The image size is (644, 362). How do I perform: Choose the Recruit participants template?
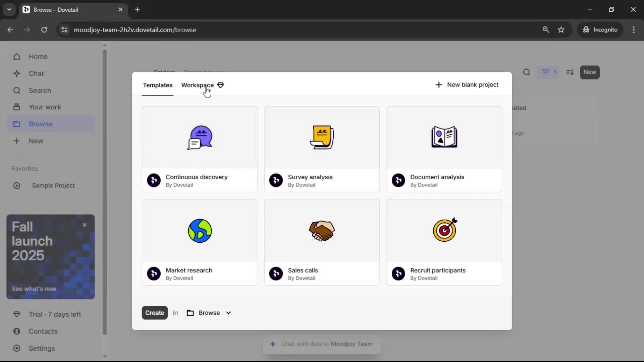coord(444,242)
